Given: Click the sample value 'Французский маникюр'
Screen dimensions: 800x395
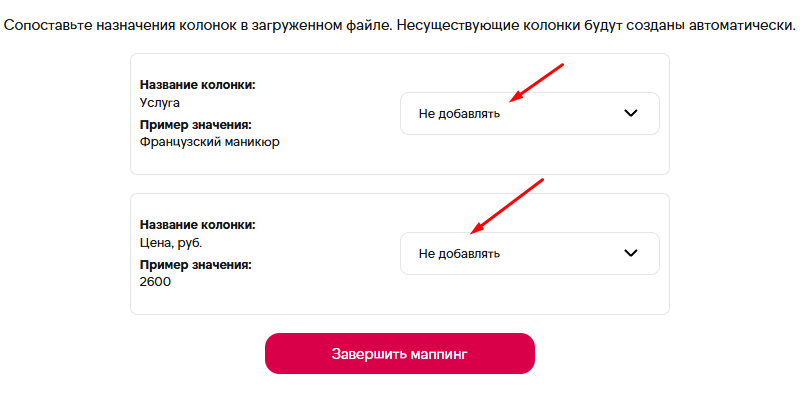Looking at the screenshot, I should pos(210,142).
